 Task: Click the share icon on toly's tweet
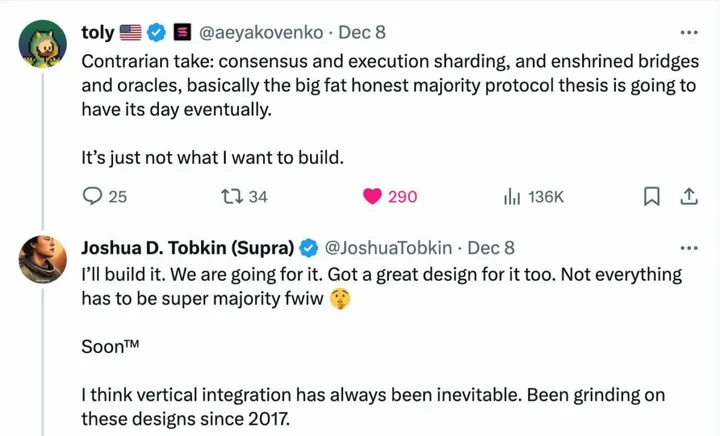688,197
